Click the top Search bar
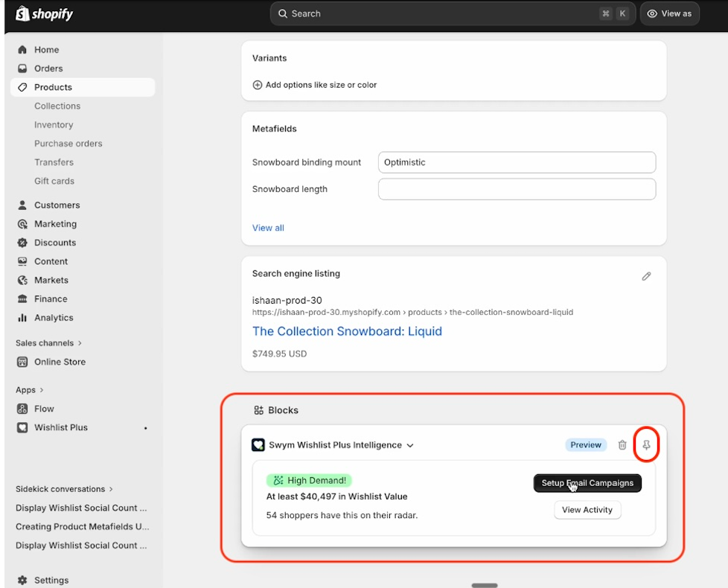This screenshot has width=728, height=588. click(x=453, y=14)
